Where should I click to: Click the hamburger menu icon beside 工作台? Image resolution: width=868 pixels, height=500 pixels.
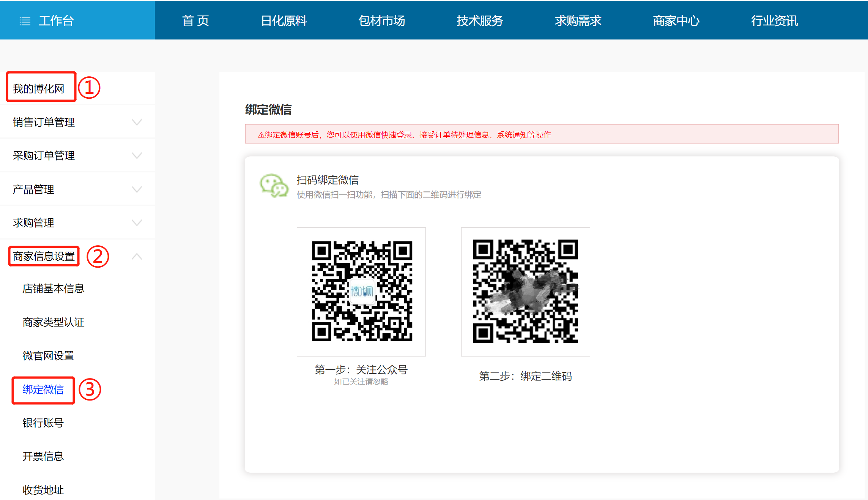(25, 21)
